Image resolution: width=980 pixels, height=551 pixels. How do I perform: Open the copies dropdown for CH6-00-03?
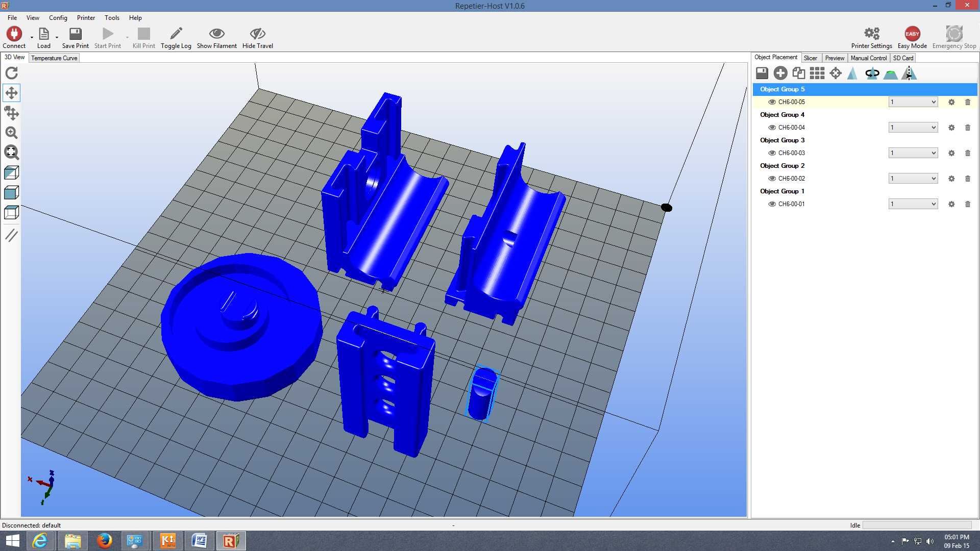(913, 153)
